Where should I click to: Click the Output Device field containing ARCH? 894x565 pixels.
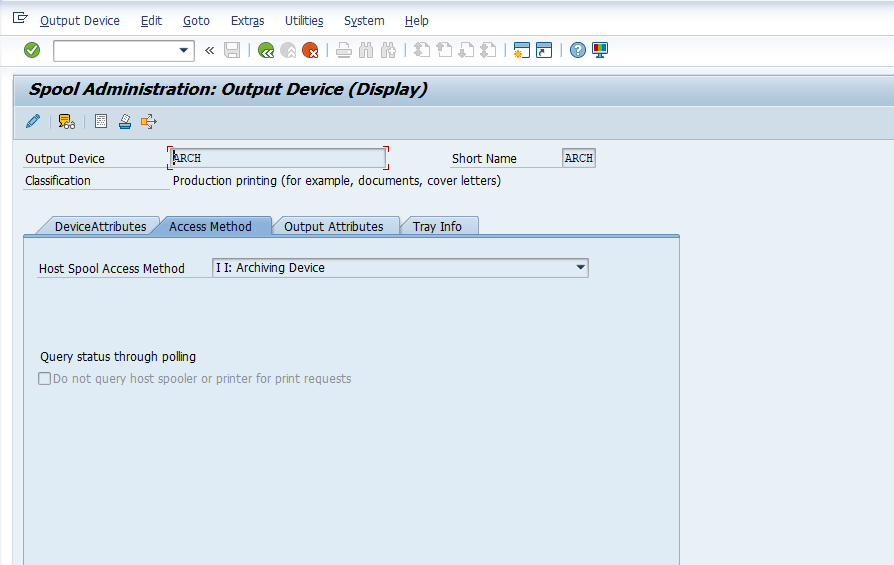point(278,158)
